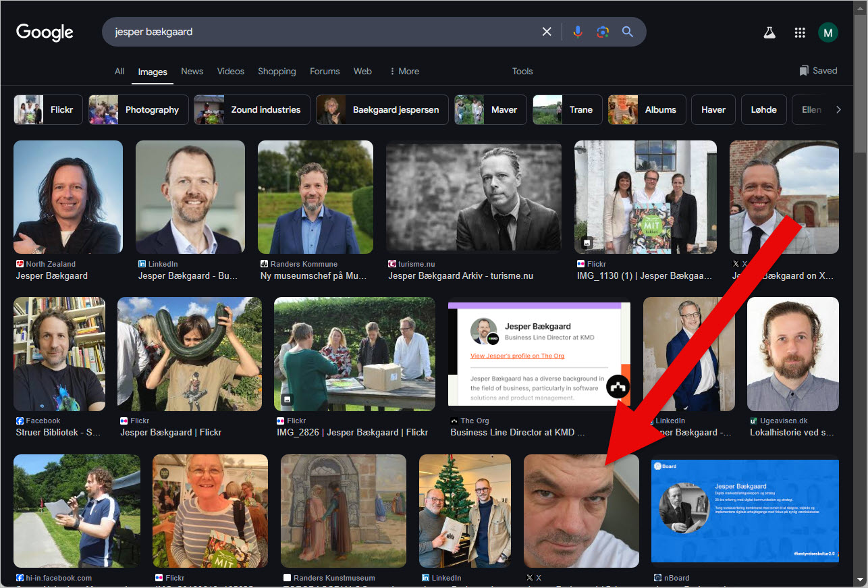Open Google Lens image search
Image resolution: width=868 pixels, height=588 pixels.
tap(603, 32)
